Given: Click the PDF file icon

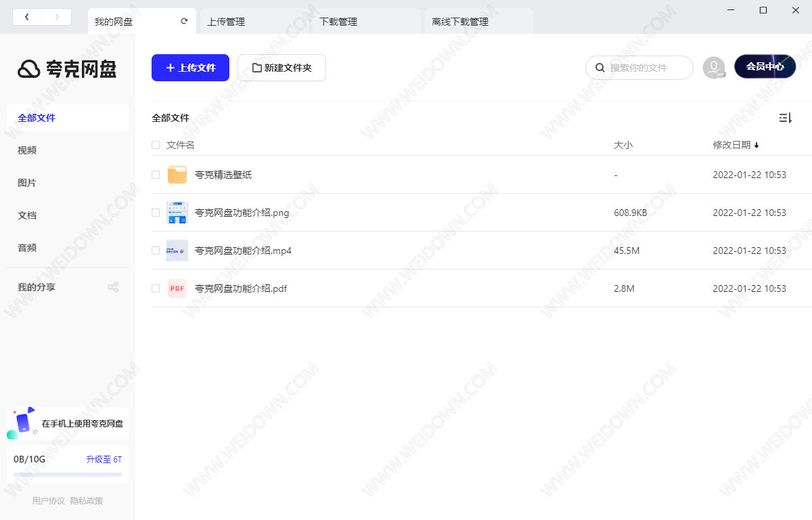Looking at the screenshot, I should point(177,288).
